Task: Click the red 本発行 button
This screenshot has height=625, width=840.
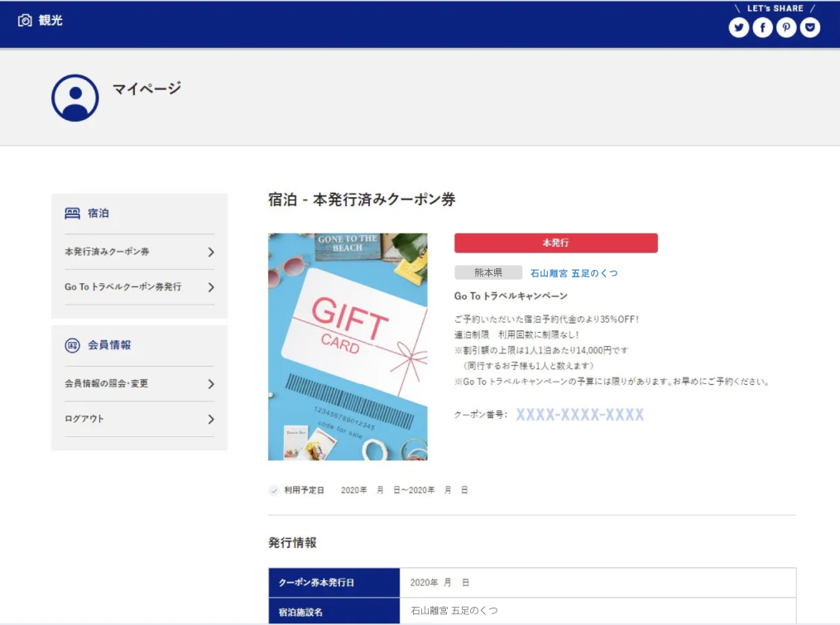Action: point(555,243)
